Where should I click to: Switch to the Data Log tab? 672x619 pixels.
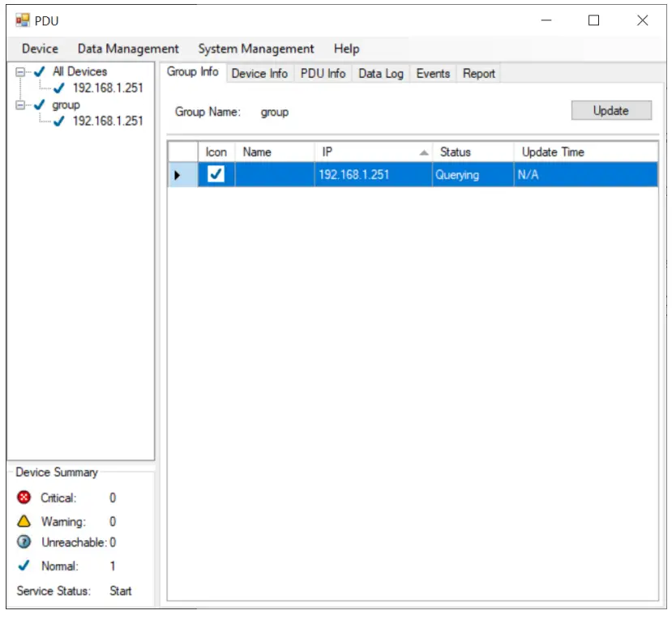click(381, 74)
